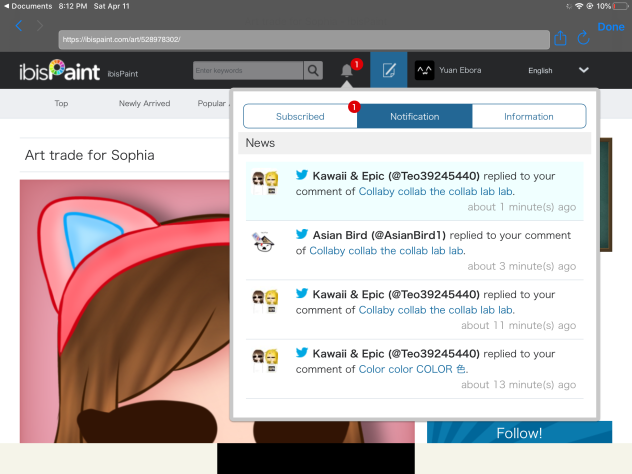Tap the Wi-Fi icon in status bar
The image size is (632, 474).
pyautogui.click(x=579, y=6)
